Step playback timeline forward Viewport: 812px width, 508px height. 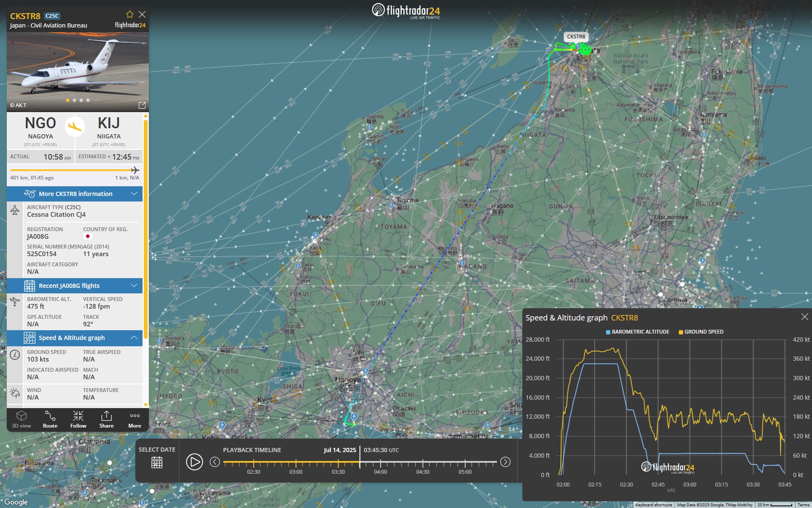point(505,462)
